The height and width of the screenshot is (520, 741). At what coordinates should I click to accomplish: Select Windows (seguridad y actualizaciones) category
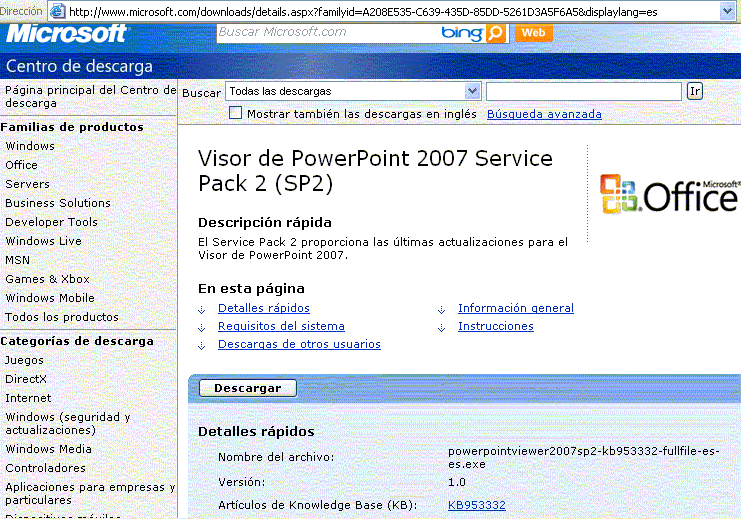[x=68, y=424]
